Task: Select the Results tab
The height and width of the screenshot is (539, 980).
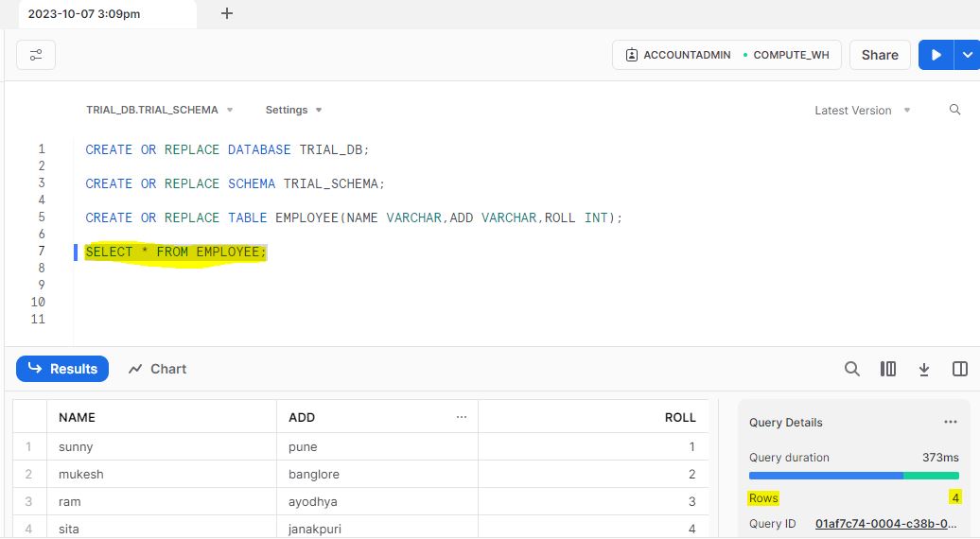Action: click(62, 369)
